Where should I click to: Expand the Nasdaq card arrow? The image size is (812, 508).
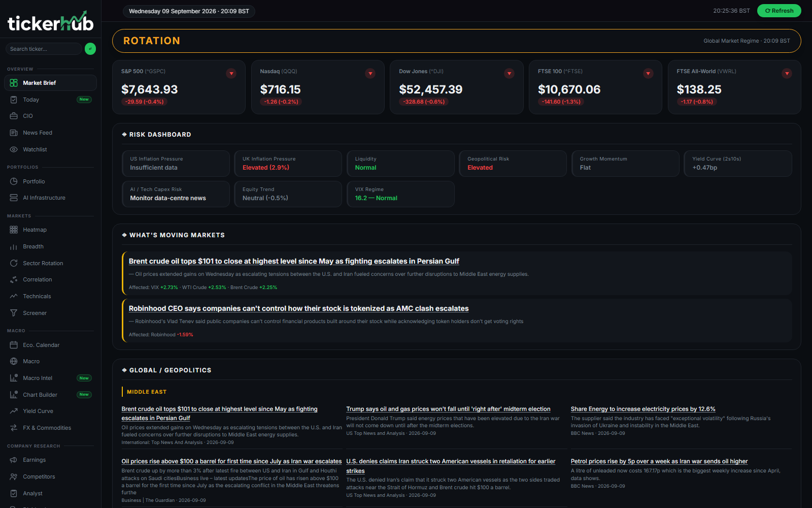[x=370, y=74]
